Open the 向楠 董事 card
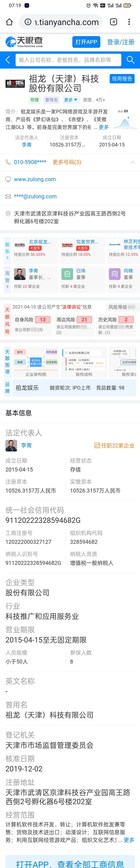 click(123, 279)
